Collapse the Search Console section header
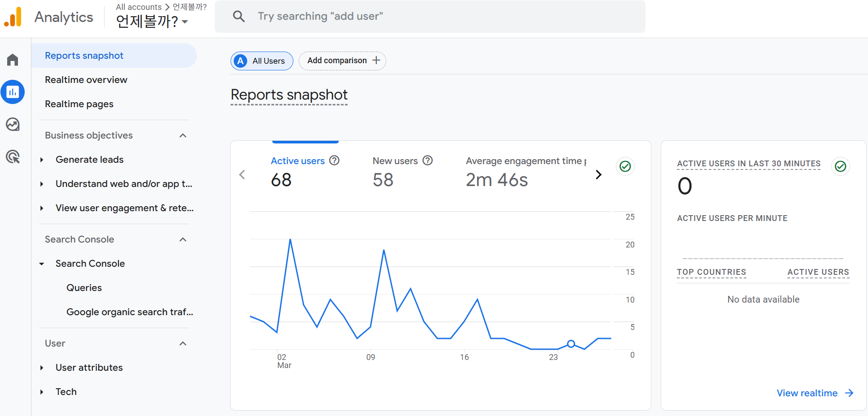The width and height of the screenshot is (868, 416). [x=183, y=239]
